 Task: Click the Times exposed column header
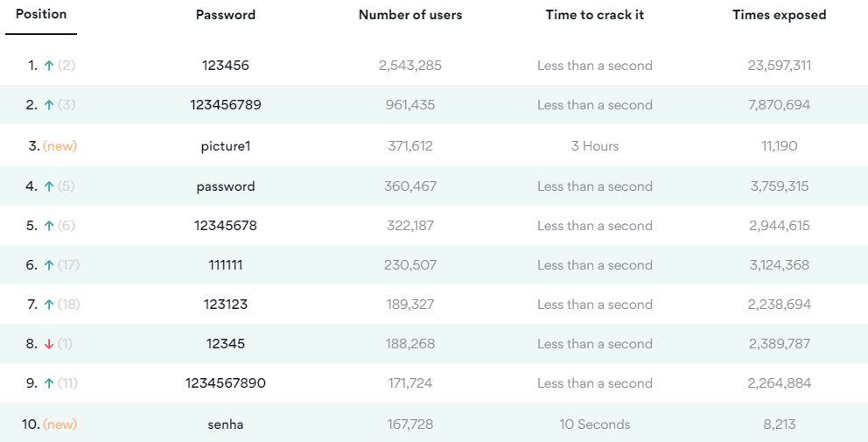[x=780, y=15]
